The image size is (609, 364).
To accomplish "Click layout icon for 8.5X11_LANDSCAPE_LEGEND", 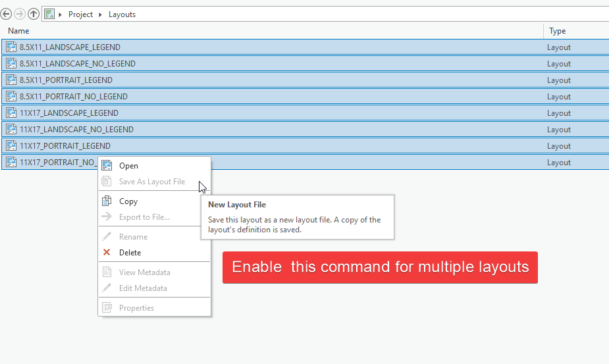I will [x=11, y=47].
